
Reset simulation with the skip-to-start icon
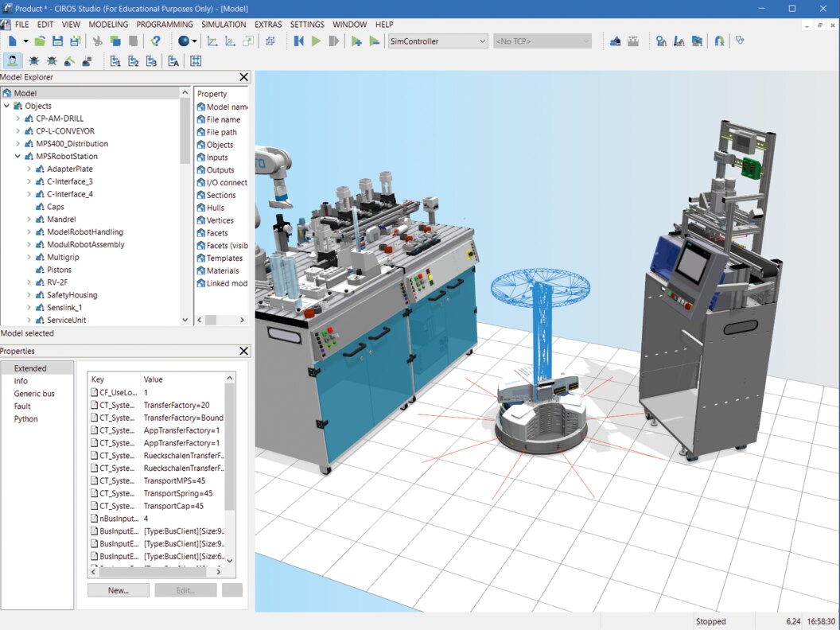pyautogui.click(x=299, y=41)
